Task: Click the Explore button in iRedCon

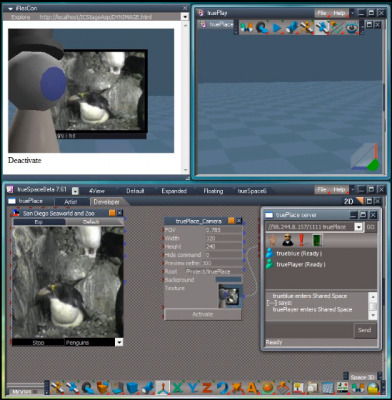Action: (x=21, y=17)
